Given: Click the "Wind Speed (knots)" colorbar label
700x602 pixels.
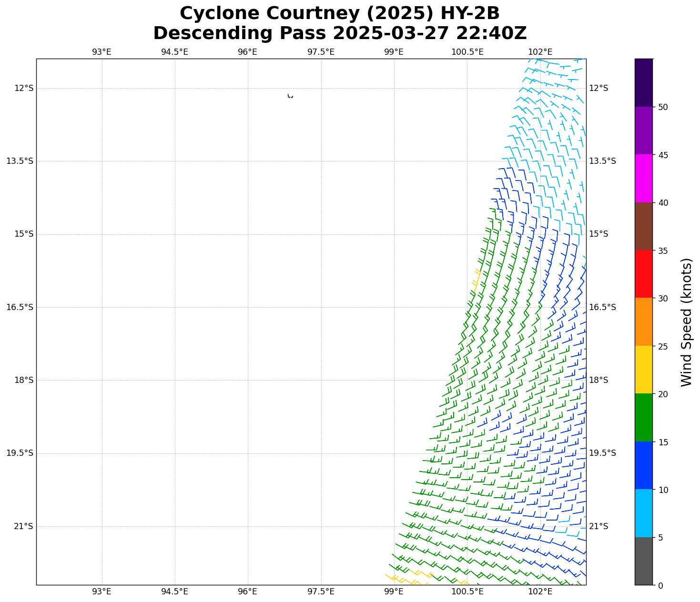Looking at the screenshot, I should pos(686,322).
